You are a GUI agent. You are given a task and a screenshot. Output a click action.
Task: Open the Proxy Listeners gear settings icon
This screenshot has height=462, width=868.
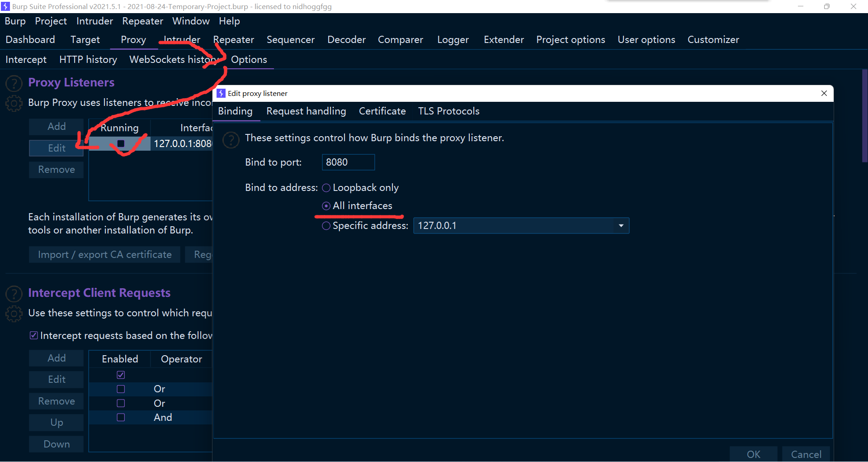(14, 103)
